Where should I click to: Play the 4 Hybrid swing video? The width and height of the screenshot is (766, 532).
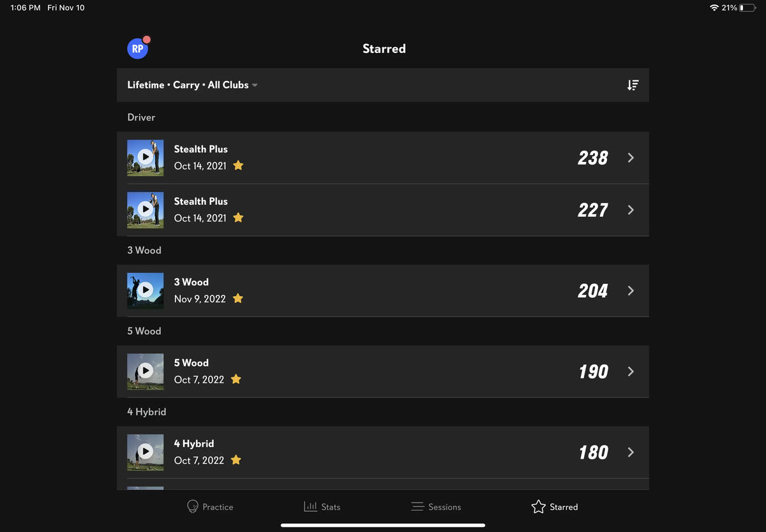click(146, 452)
